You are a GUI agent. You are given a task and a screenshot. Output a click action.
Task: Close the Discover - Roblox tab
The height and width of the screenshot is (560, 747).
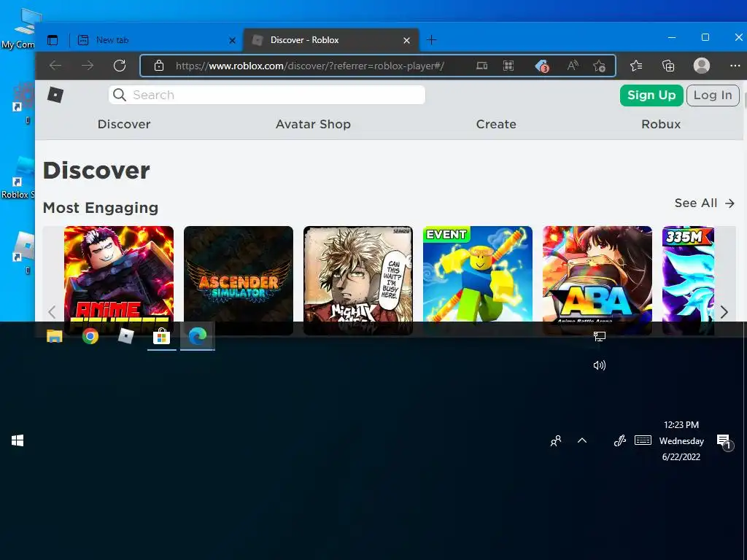point(406,41)
